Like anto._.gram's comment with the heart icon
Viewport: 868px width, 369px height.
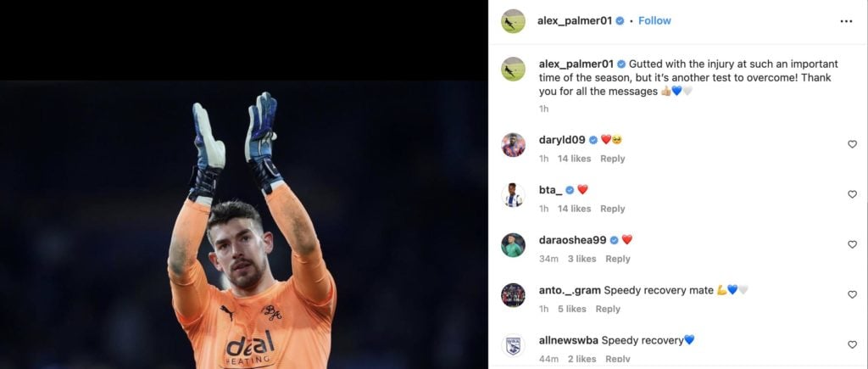[x=852, y=294]
